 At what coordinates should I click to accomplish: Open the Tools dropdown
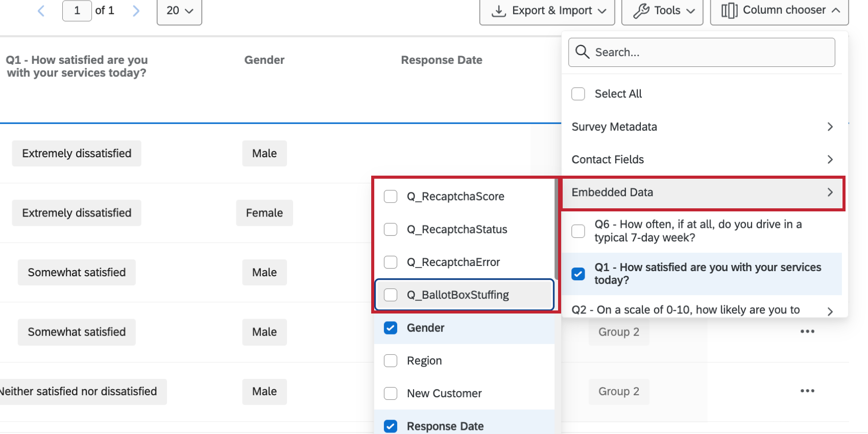coord(662,11)
